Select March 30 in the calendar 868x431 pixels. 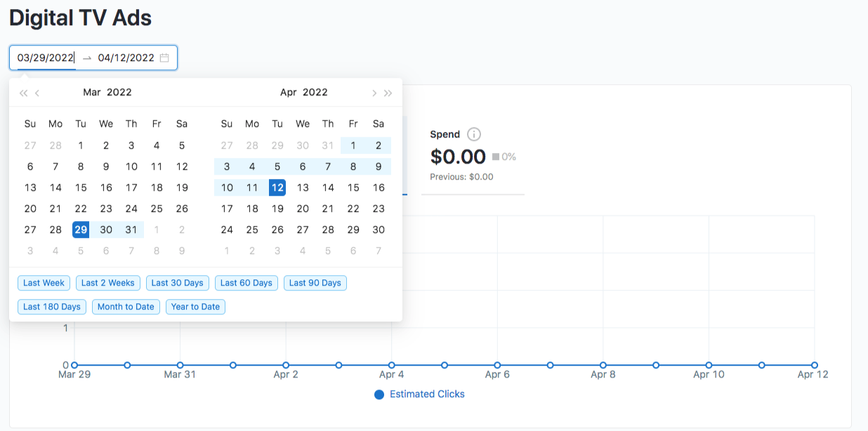pos(106,230)
